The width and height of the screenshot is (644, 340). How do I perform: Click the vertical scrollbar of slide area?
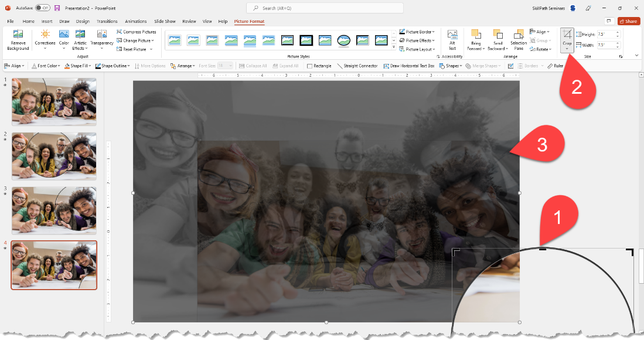tap(641, 266)
